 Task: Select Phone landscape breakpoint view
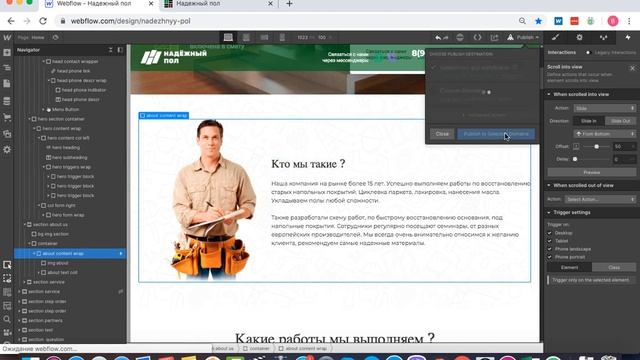click(x=264, y=38)
